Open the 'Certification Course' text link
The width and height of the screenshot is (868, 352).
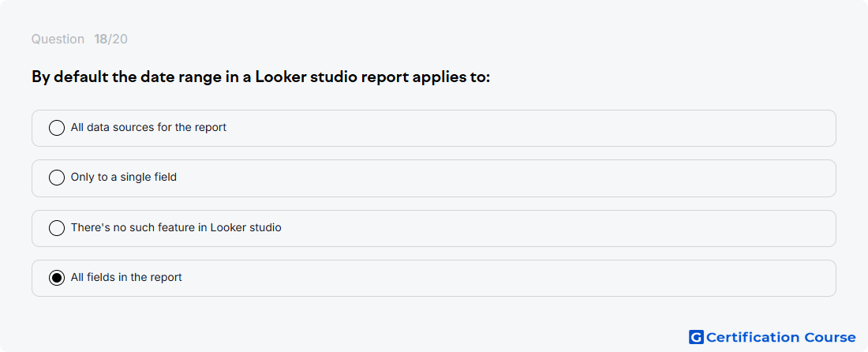(x=780, y=337)
